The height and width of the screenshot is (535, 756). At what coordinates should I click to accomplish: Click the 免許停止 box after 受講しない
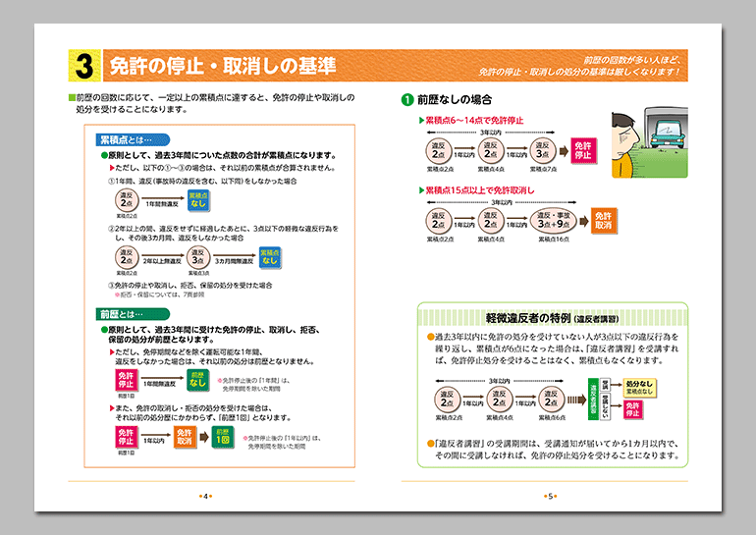pos(632,409)
